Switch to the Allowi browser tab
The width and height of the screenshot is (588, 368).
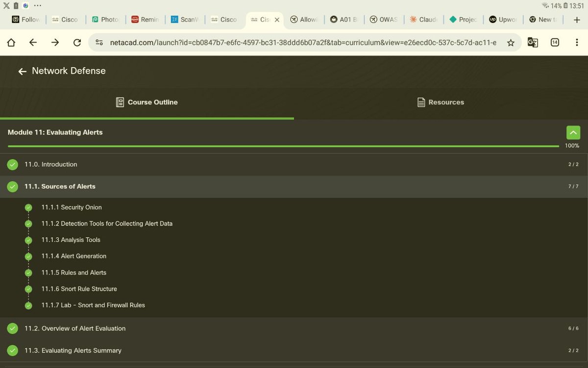tap(304, 20)
